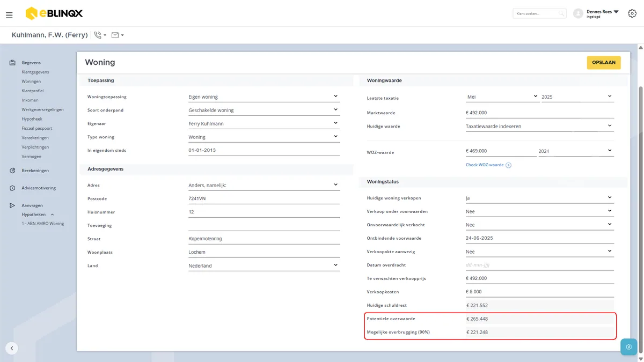This screenshot has width=644, height=362.
Task: Go to Inkomen in sidebar
Action: [30, 100]
